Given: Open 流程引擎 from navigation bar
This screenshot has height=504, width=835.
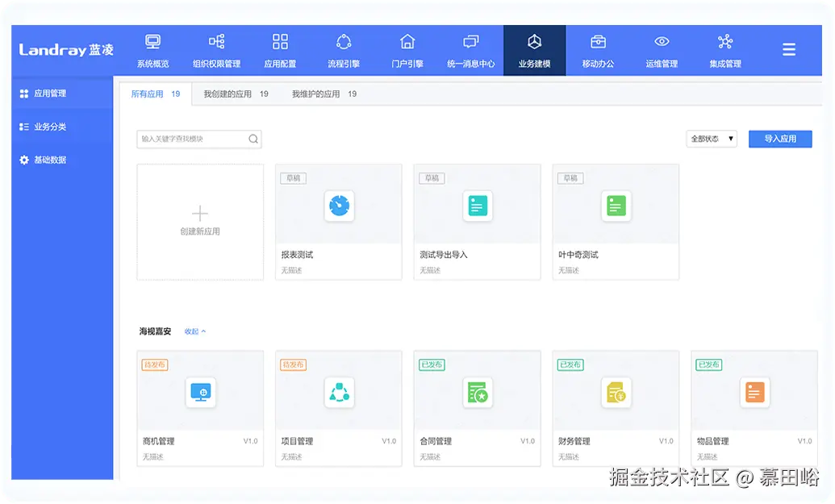Looking at the screenshot, I should [344, 51].
